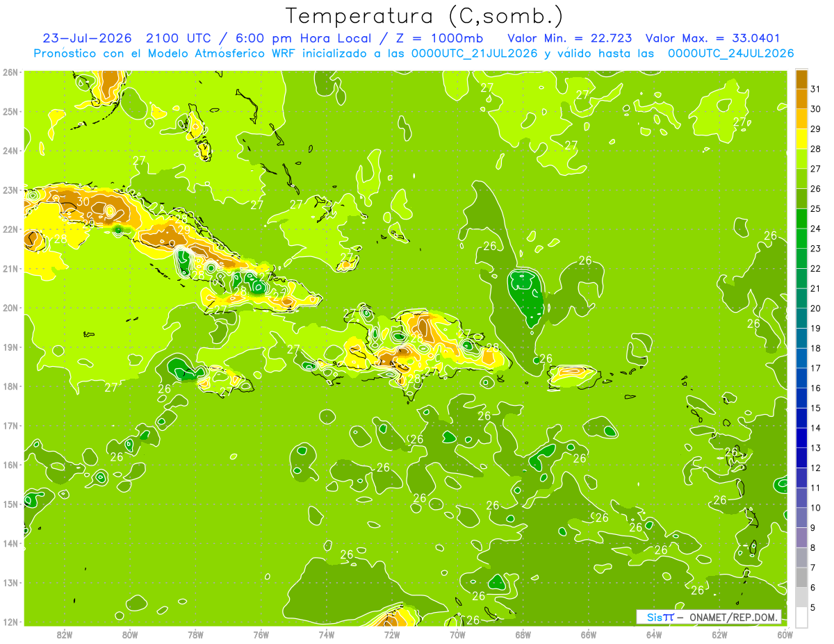Screen dimensions: 834x644
Task: Click the '82W' longitude axis label
Action: [65, 634]
